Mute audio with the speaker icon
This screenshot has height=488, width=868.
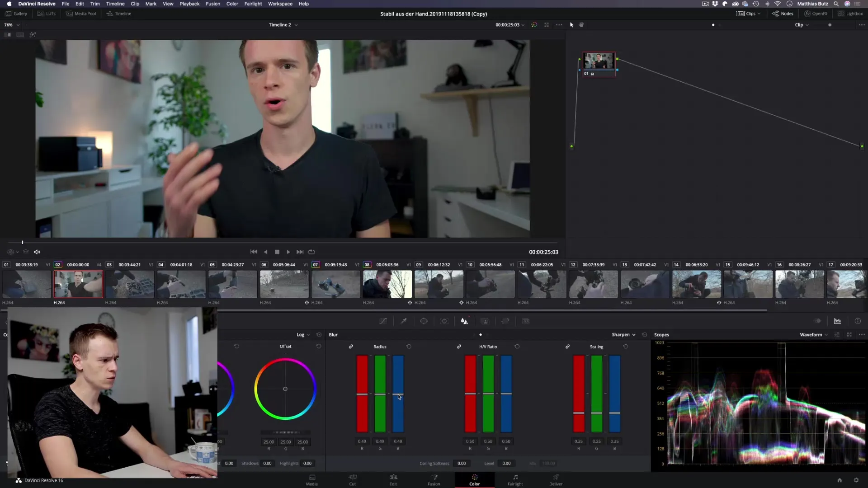pyautogui.click(x=37, y=252)
